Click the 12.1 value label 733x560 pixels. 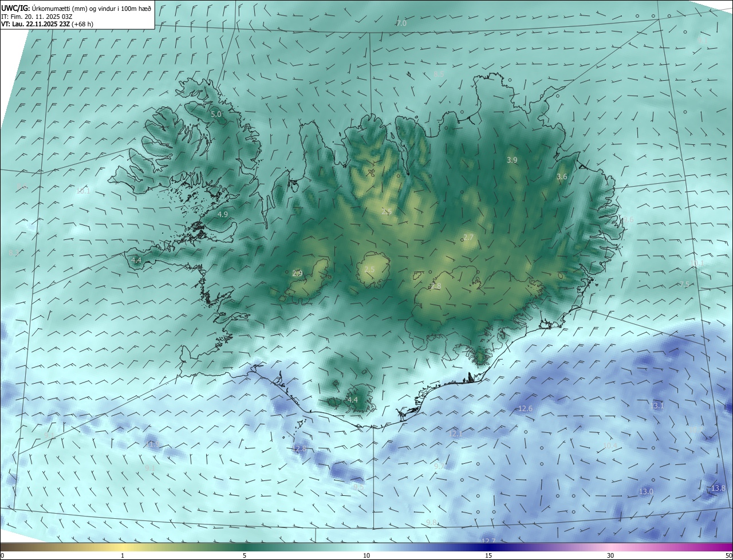click(455, 434)
